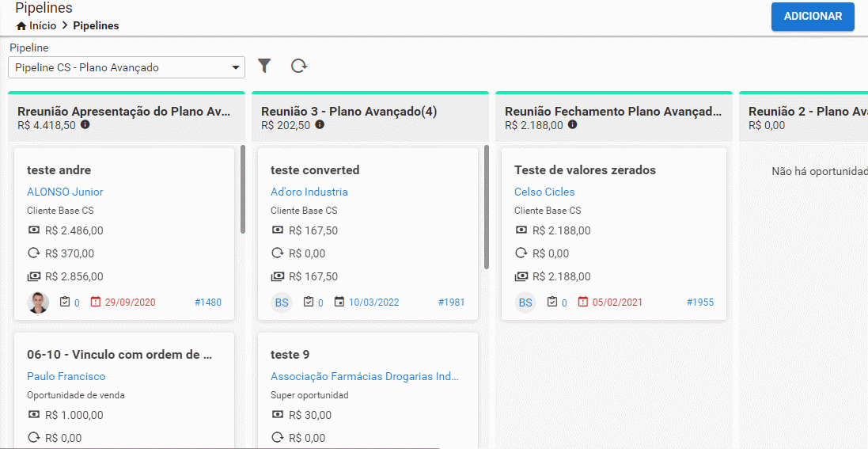Click tasks checklist icon on teste converted card
Viewport: 868px width, 449px height.
click(309, 303)
